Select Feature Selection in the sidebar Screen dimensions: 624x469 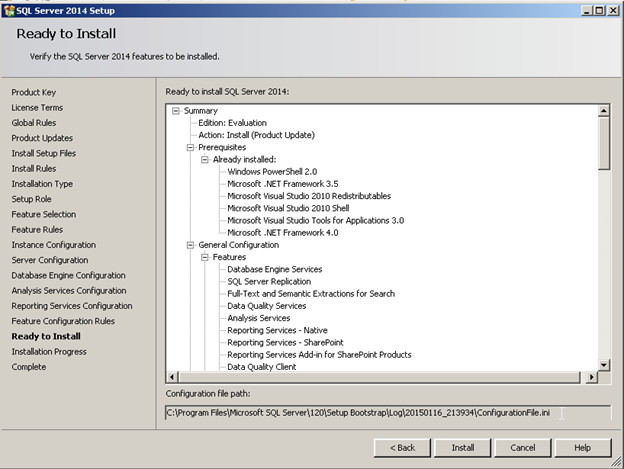44,214
